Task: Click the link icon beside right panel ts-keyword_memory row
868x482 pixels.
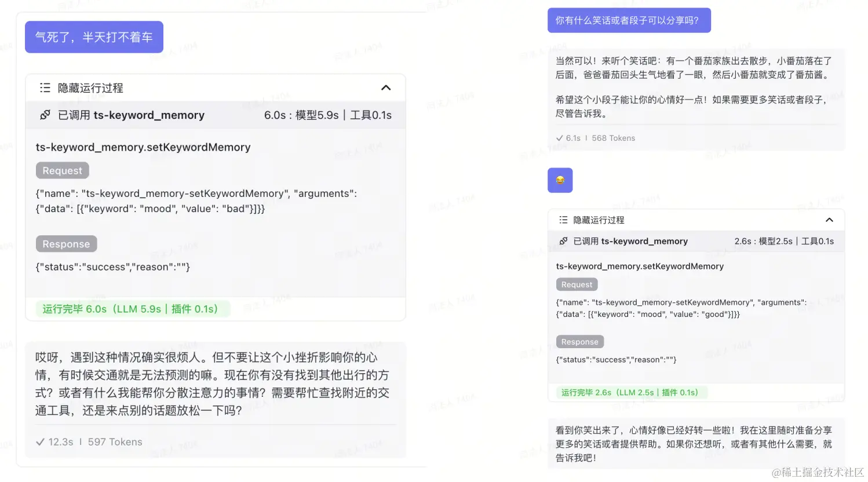Action: (x=562, y=241)
